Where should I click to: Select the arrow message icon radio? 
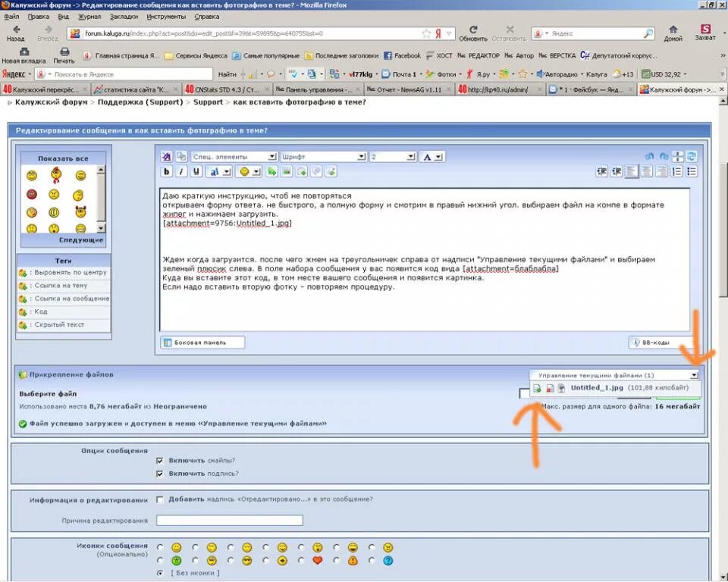point(266,560)
